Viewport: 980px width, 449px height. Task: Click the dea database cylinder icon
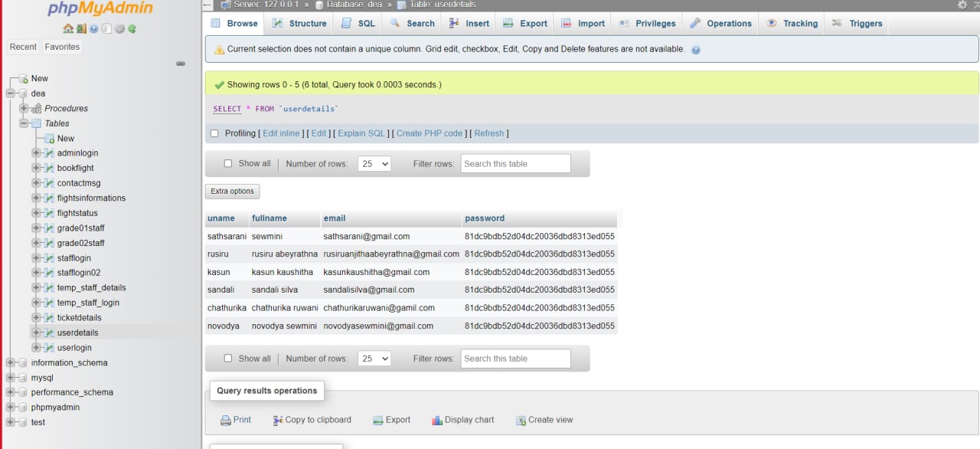[23, 93]
